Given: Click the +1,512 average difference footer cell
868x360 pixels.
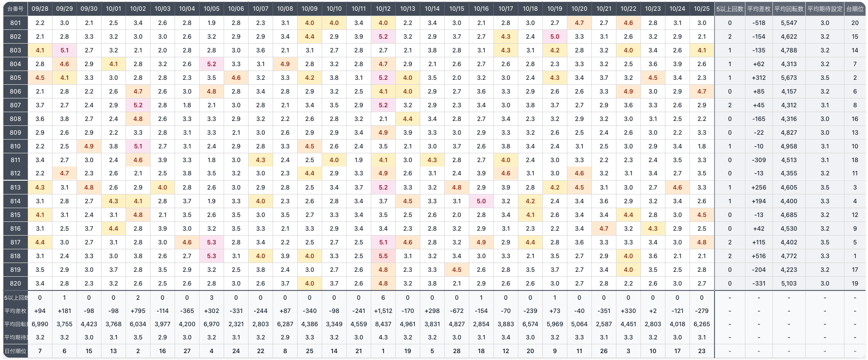Looking at the screenshot, I should (x=383, y=311).
